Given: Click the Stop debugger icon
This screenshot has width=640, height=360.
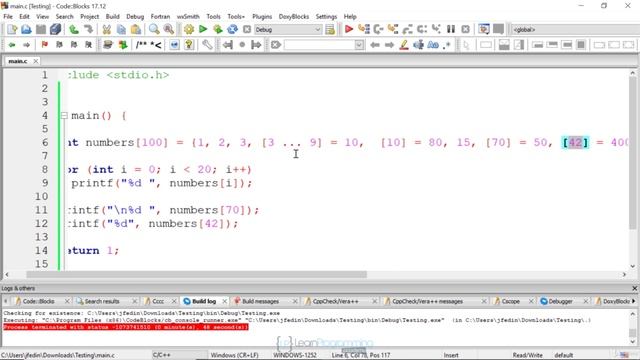Looking at the screenshot, I should click(x=465, y=29).
